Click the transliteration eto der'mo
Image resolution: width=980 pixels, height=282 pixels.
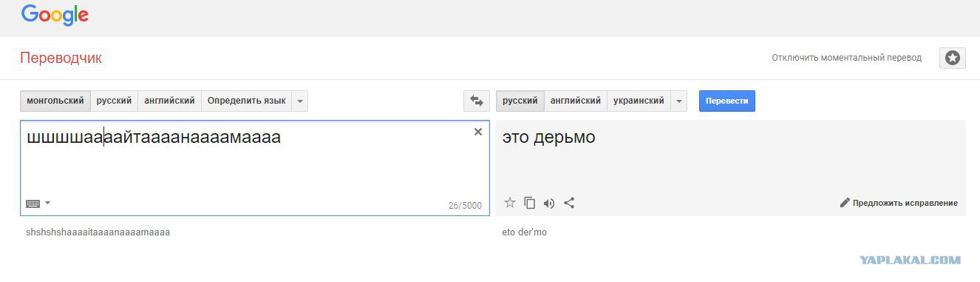click(525, 232)
